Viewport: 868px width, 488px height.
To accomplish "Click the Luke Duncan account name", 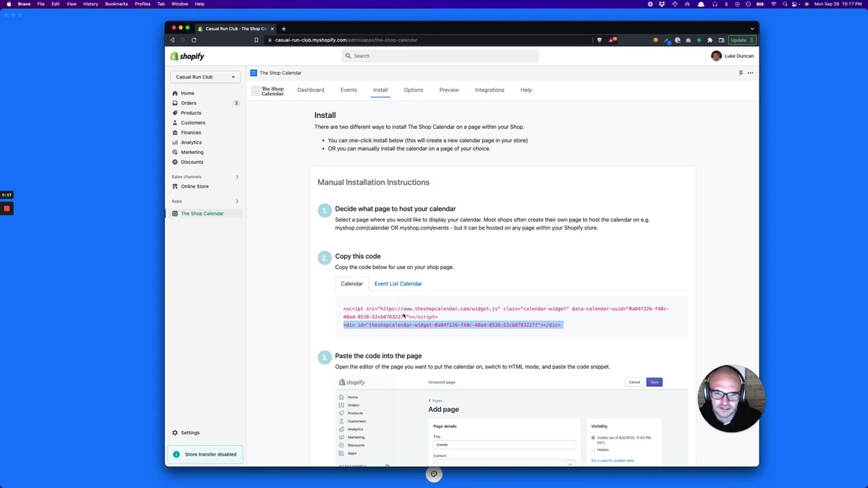I will tap(739, 56).
